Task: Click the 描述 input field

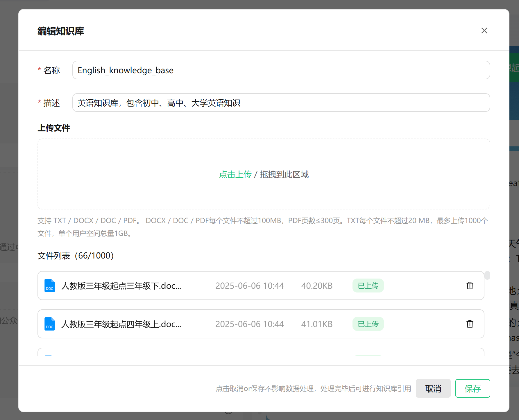Action: [281, 103]
